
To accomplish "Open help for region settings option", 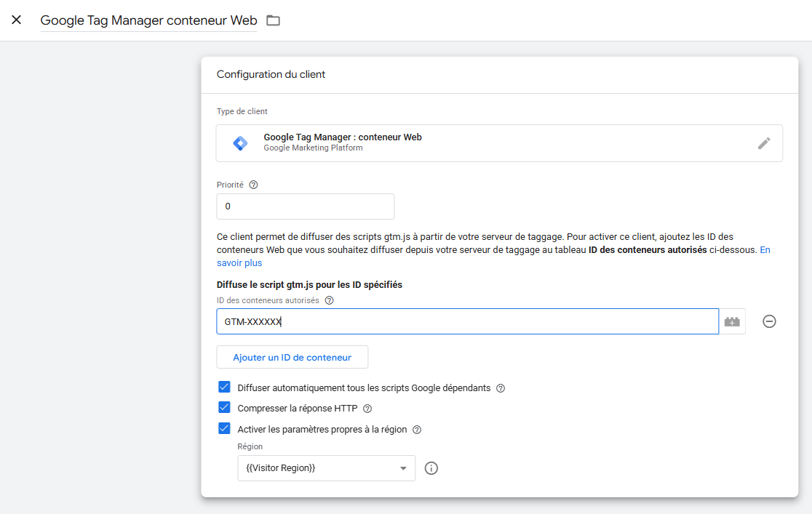I will (416, 430).
